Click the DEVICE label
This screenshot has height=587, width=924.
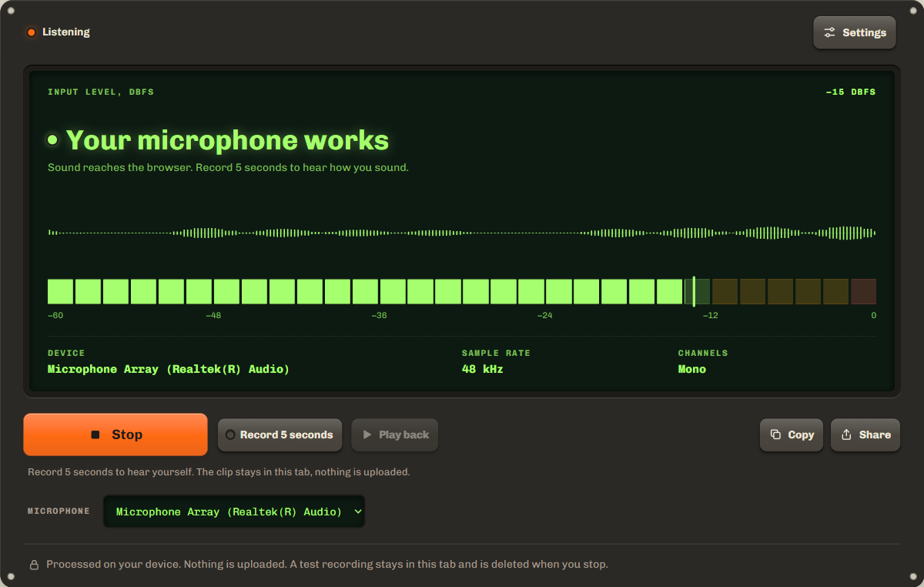coord(66,353)
